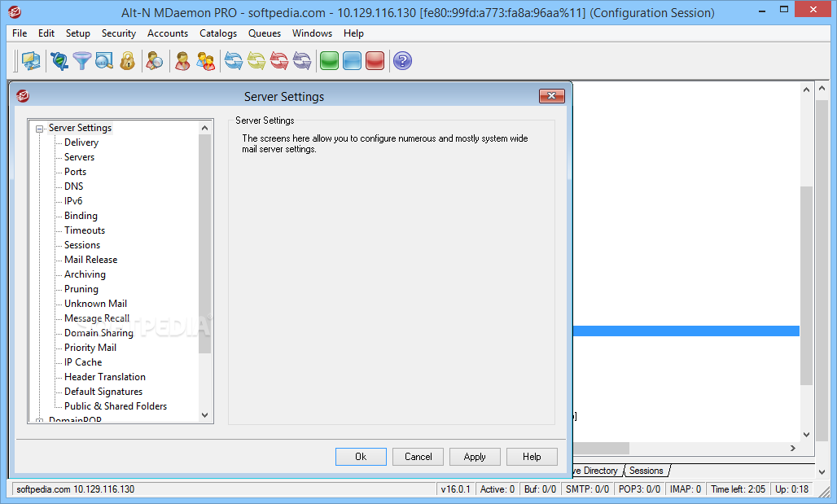Select Header Translation in settings tree
This screenshot has height=504, width=837.
click(x=104, y=377)
